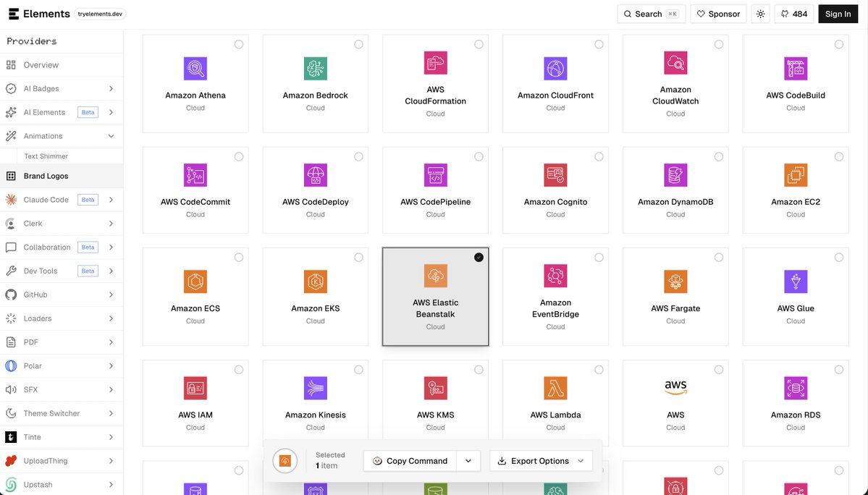Click the AWS Lambda logo icon
This screenshot has height=495, width=868.
[555, 389]
